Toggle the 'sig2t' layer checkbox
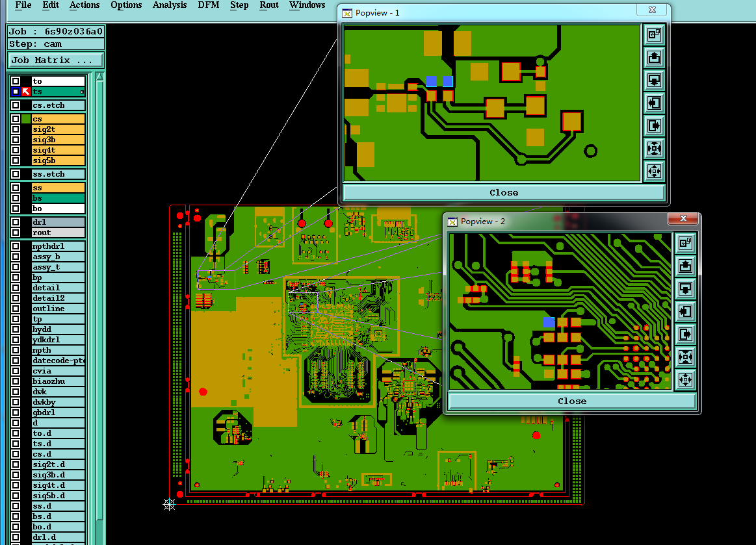Image resolution: width=756 pixels, height=545 pixels. pyautogui.click(x=16, y=129)
